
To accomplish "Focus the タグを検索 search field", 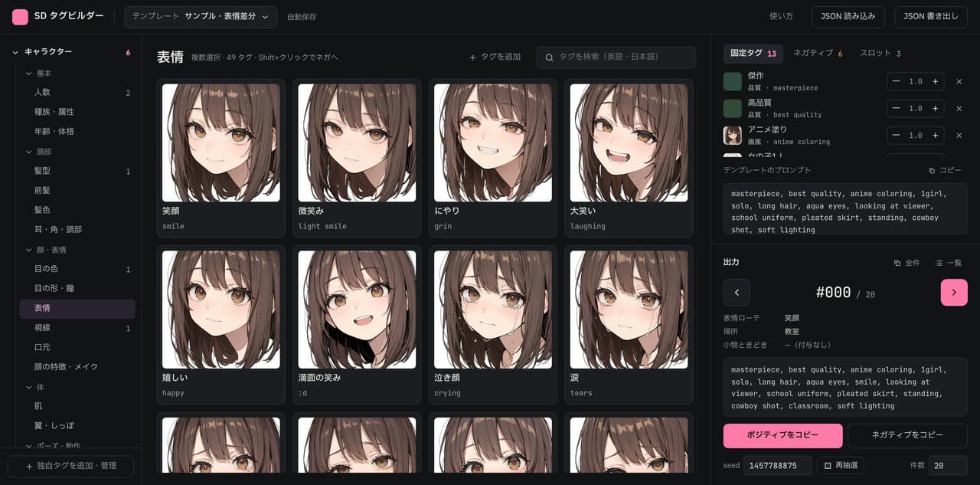I will (616, 57).
